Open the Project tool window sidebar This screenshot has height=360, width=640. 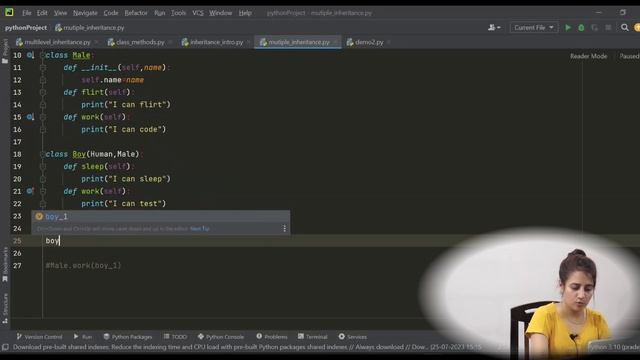point(5,51)
